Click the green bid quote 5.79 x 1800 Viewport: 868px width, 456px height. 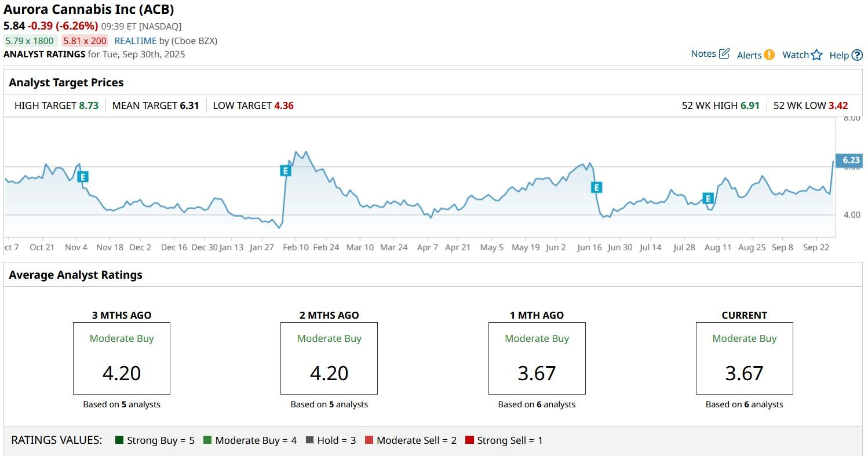click(x=30, y=41)
